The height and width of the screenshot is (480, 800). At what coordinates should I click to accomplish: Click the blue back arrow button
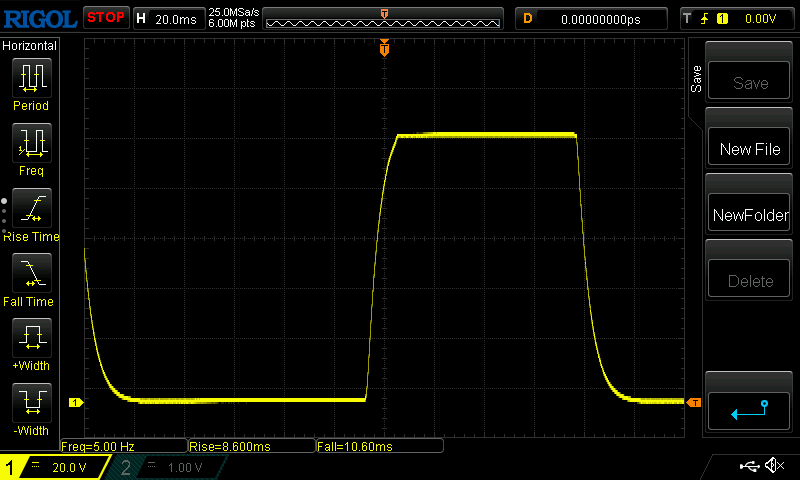coord(748,411)
